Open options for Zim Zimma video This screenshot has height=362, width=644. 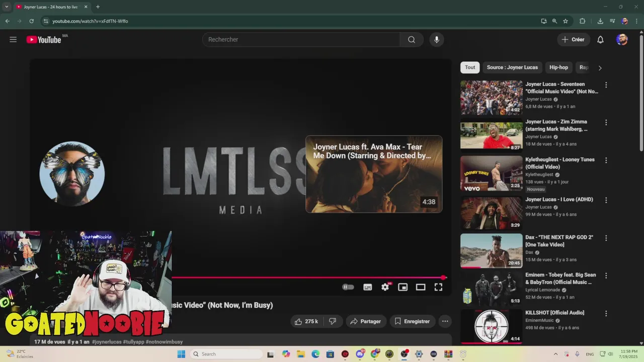click(x=606, y=122)
